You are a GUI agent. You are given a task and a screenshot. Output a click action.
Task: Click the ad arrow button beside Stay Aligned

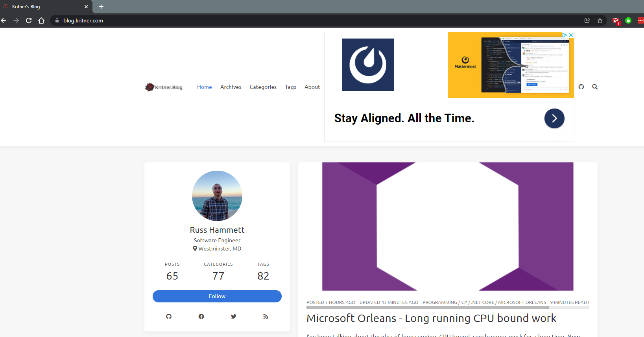554,118
